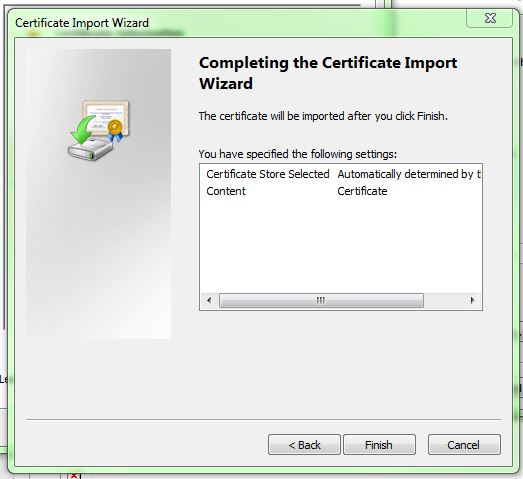This screenshot has width=523, height=479.
Task: Click the red X icon below the dialog
Action: (x=74, y=476)
